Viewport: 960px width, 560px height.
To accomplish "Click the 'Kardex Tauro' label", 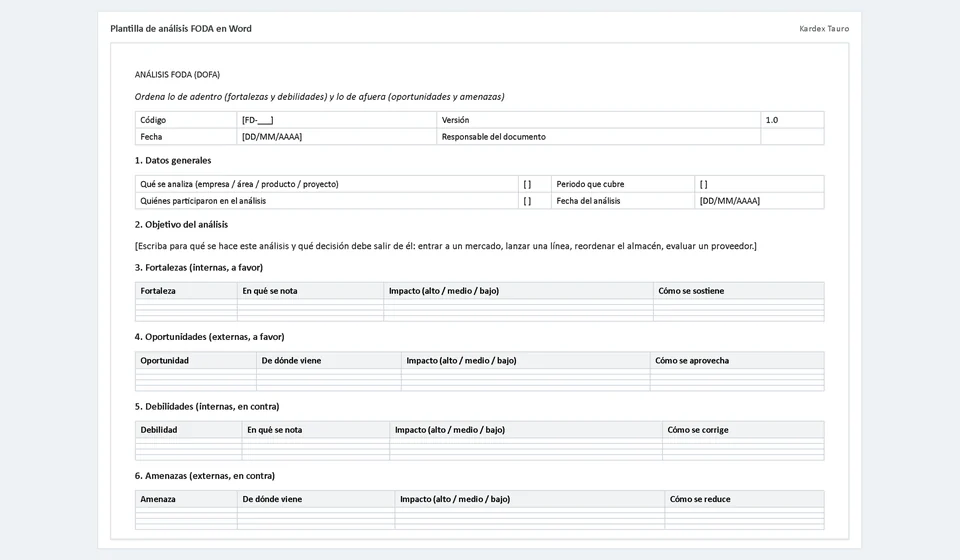I will [824, 29].
